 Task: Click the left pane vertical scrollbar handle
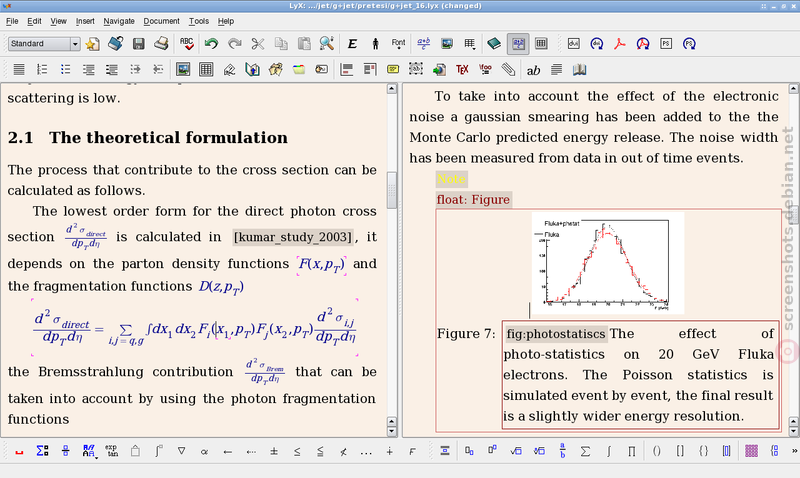coord(391,190)
